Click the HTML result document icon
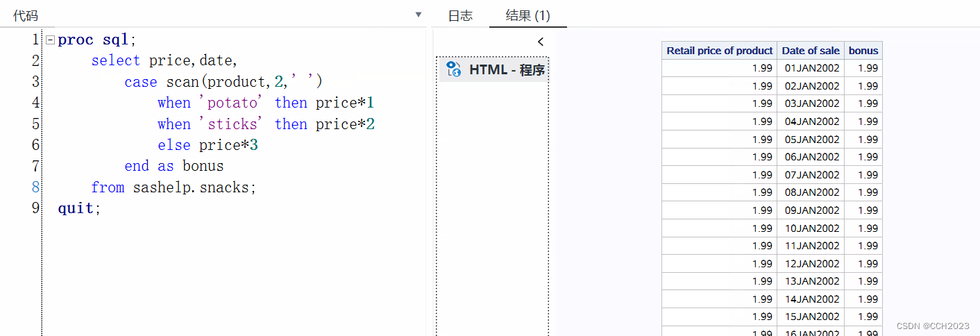Image resolution: width=980 pixels, height=336 pixels. pyautogui.click(x=454, y=69)
